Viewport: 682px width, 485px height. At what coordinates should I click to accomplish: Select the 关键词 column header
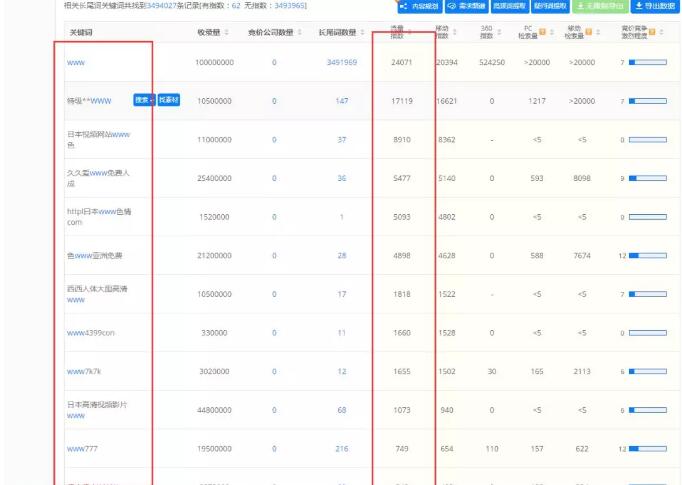(81, 32)
